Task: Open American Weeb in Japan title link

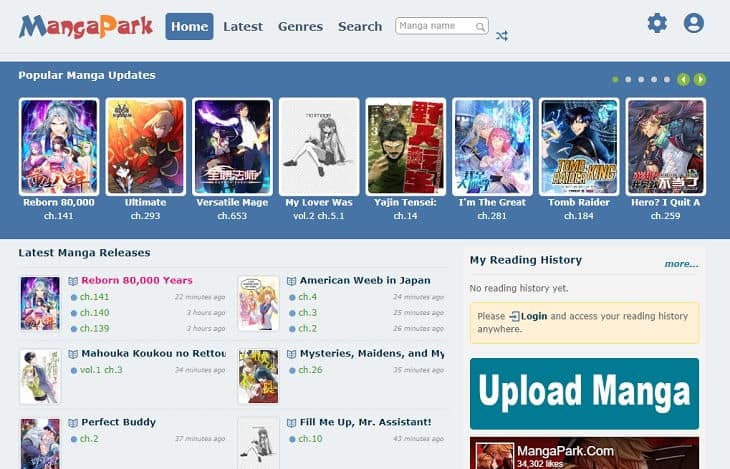Action: point(365,280)
